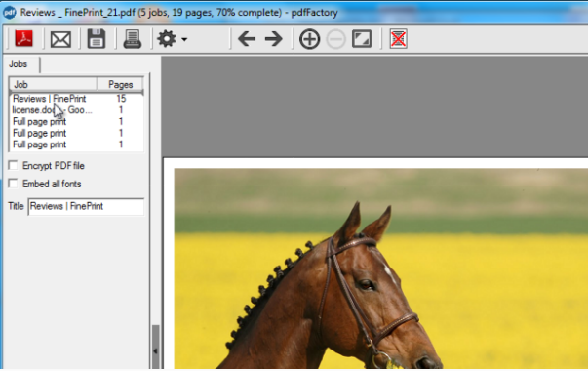
Task: Click the red Adobe PDF view icon
Action: 23,39
